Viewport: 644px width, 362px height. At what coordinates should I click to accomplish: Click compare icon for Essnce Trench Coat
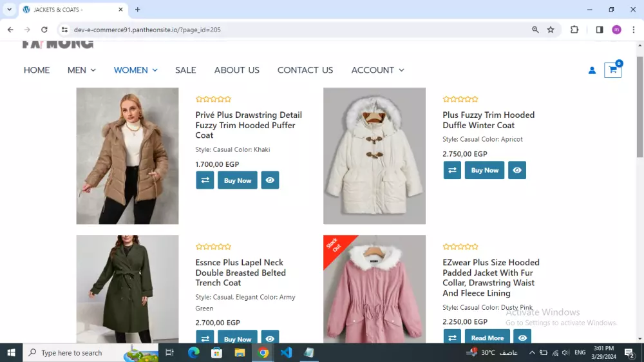[x=205, y=338]
